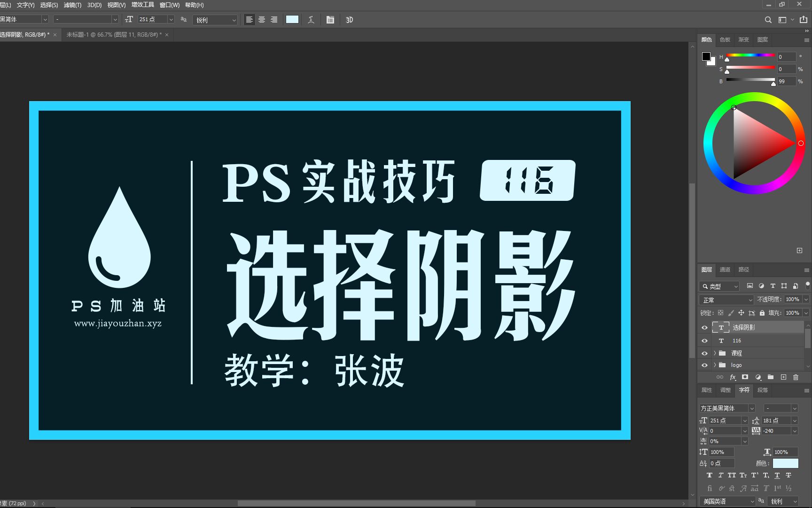Add a layer mask
The image size is (812, 508).
click(x=745, y=377)
